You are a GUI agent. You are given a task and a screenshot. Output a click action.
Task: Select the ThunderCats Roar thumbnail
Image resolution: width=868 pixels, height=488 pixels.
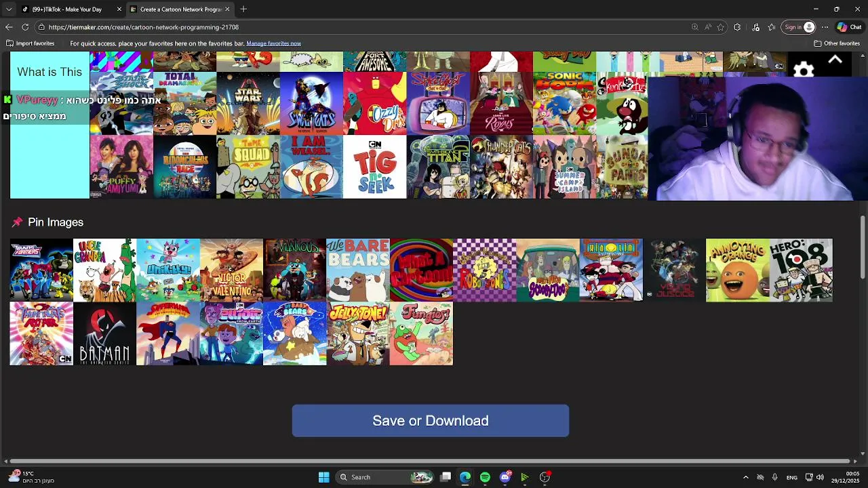pyautogui.click(x=41, y=333)
